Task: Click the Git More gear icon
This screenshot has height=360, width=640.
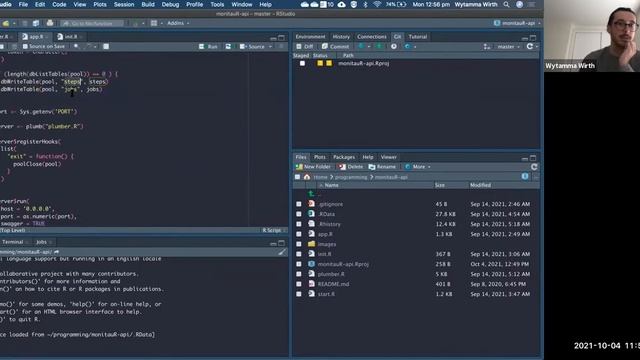Action: tap(409, 47)
